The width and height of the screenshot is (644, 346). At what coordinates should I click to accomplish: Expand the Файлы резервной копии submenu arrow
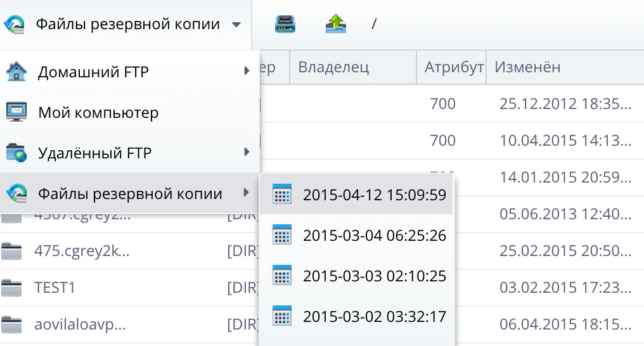coord(247,193)
